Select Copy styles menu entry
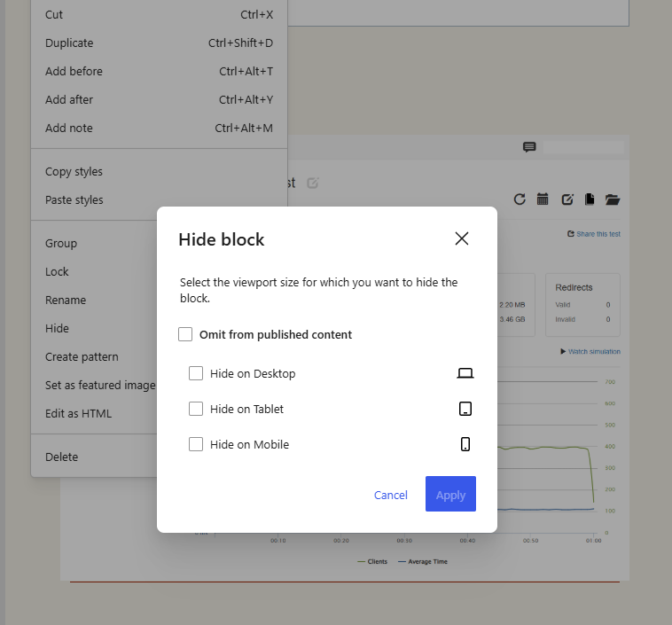 [x=74, y=171]
